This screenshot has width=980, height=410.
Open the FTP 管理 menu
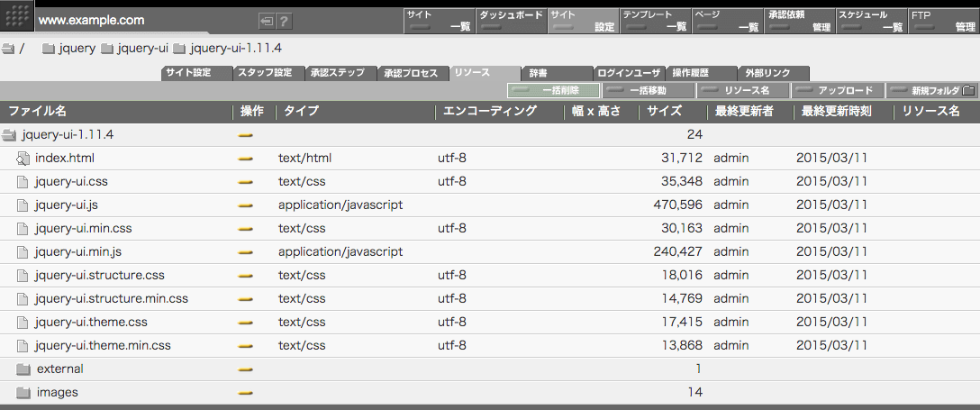(x=943, y=21)
